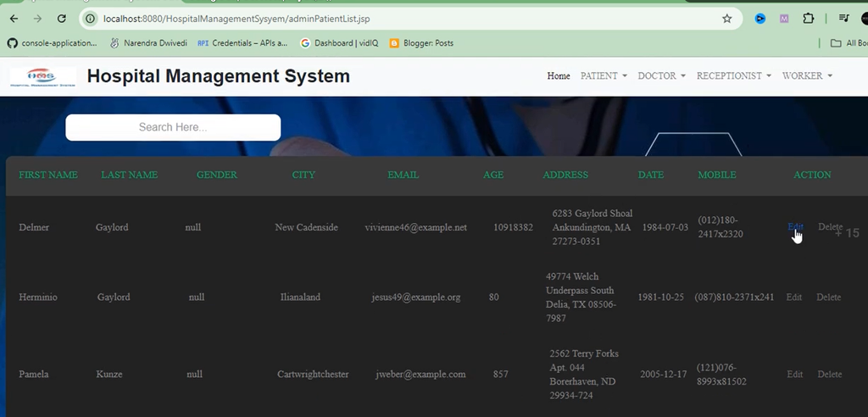Expand the WORKER dropdown menu
Screen dimensions: 868x417
[807, 76]
